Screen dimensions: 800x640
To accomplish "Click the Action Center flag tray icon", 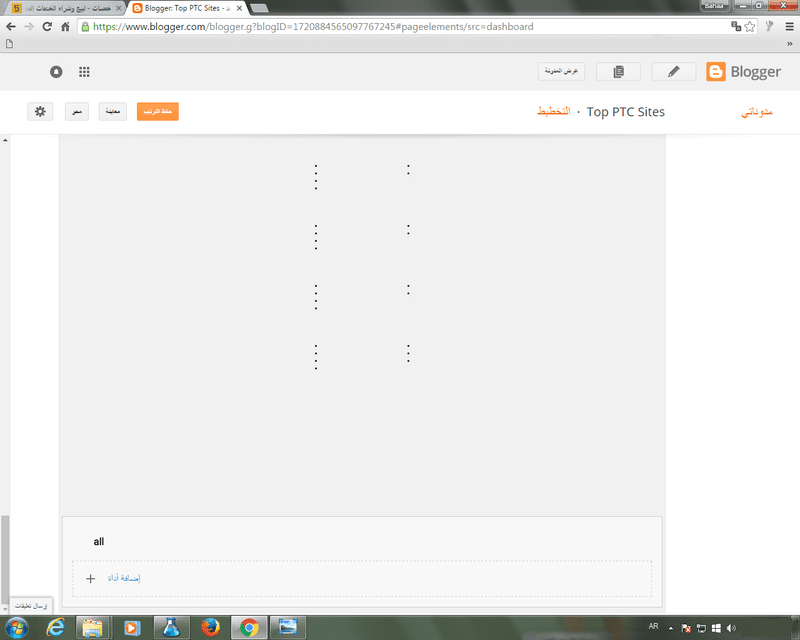I will 686,628.
